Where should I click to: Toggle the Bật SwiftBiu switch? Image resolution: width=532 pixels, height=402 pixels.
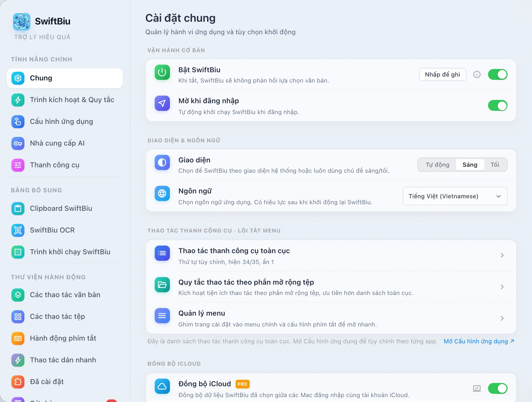[498, 74]
